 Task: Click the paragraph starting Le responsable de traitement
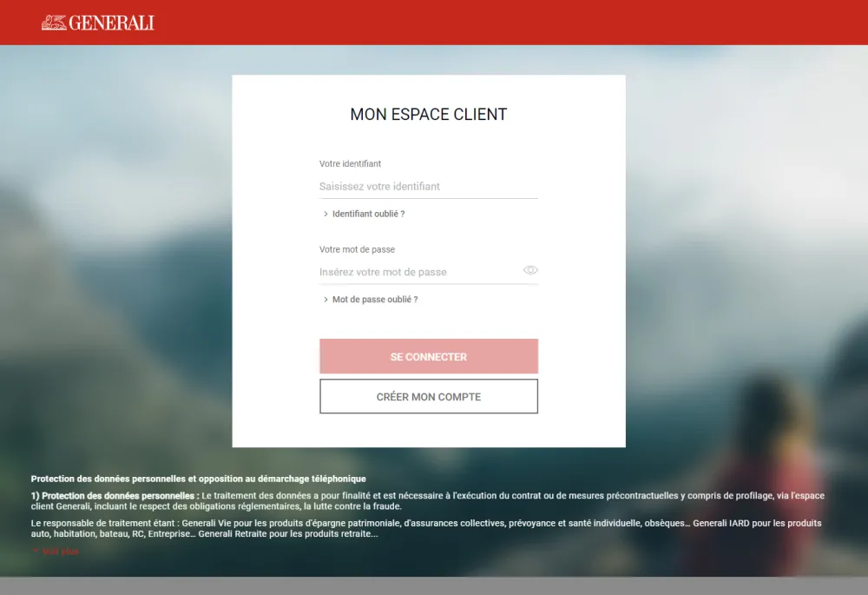click(x=426, y=528)
